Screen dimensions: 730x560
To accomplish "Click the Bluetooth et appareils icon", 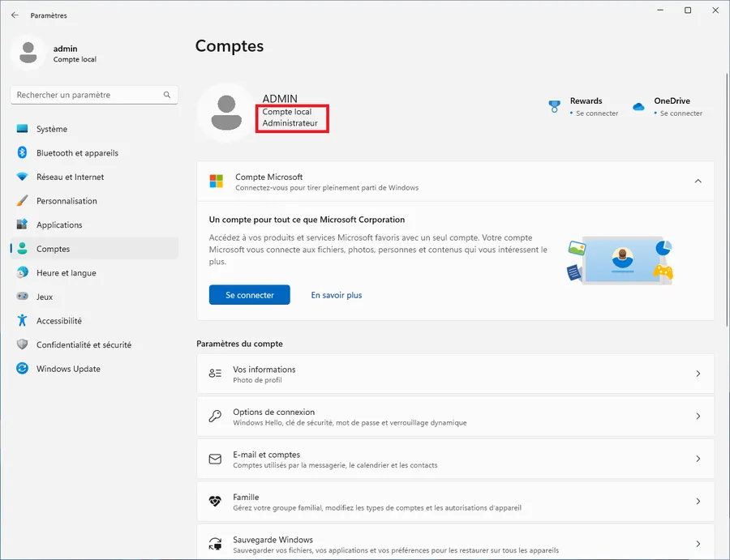I will [x=22, y=152].
